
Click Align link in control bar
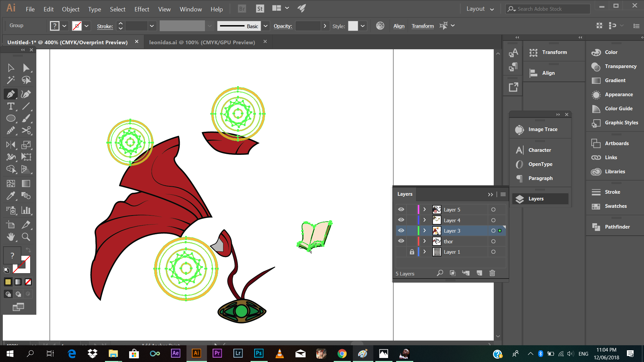click(x=399, y=26)
